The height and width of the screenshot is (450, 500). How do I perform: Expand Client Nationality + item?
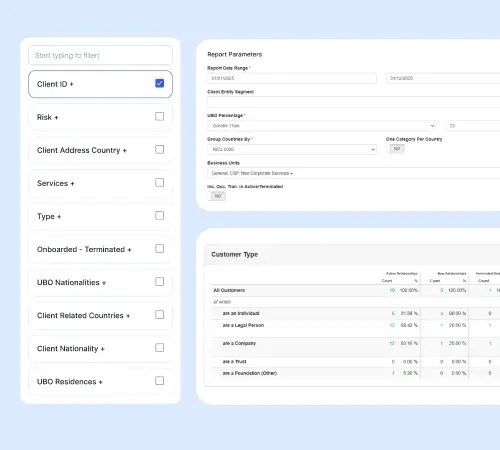coord(100,348)
